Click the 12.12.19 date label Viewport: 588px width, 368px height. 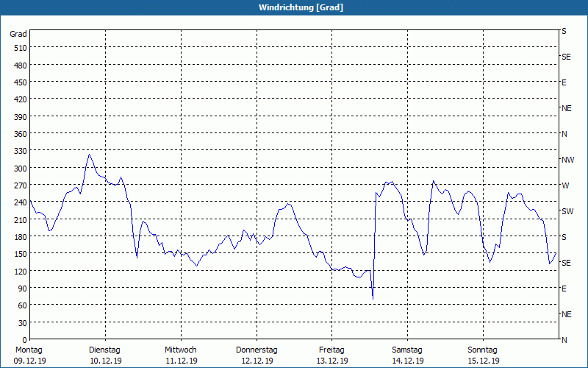coord(257,361)
